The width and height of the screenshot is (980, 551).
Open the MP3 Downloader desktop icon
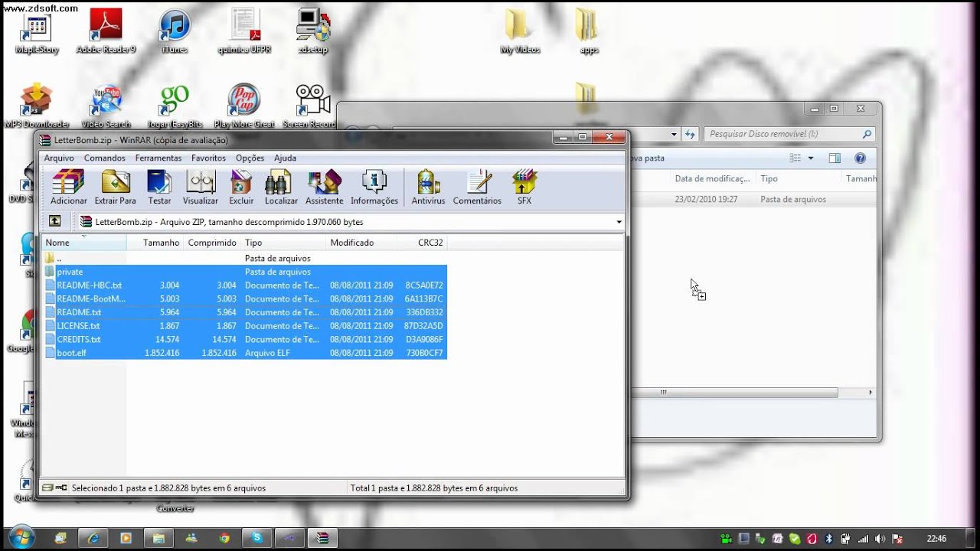[x=36, y=106]
